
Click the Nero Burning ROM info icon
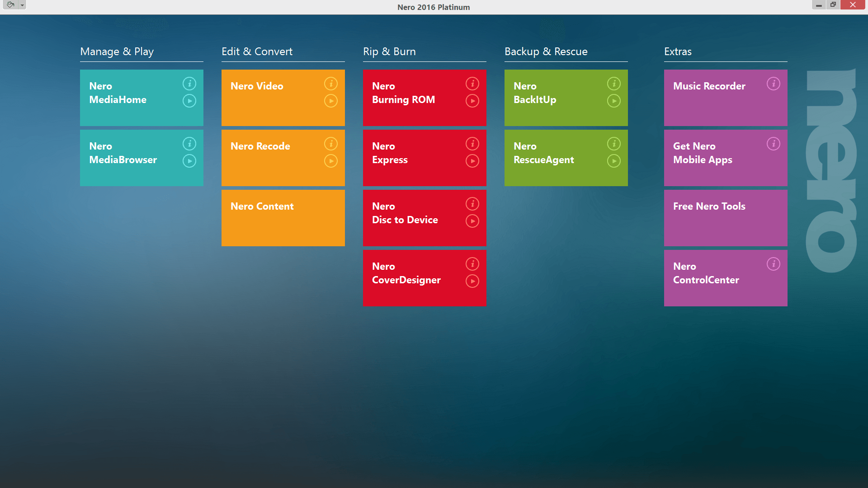click(472, 83)
